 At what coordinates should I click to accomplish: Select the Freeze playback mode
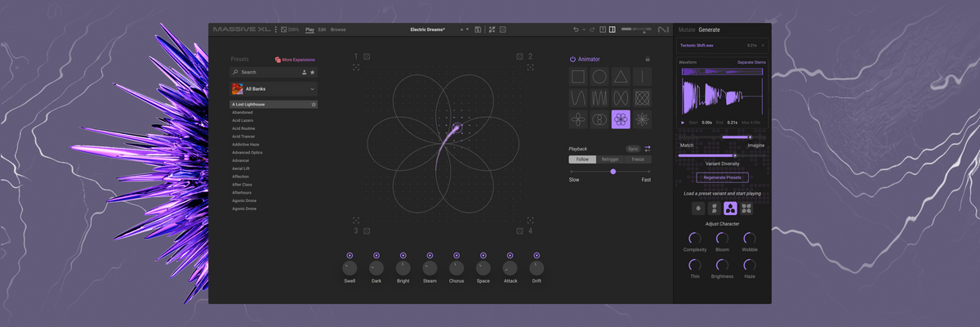coord(638,159)
